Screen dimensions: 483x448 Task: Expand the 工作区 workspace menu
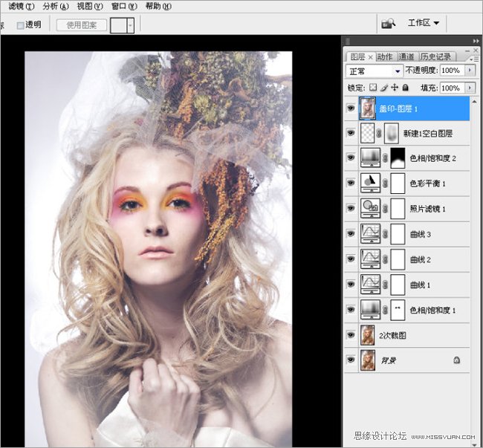point(424,23)
